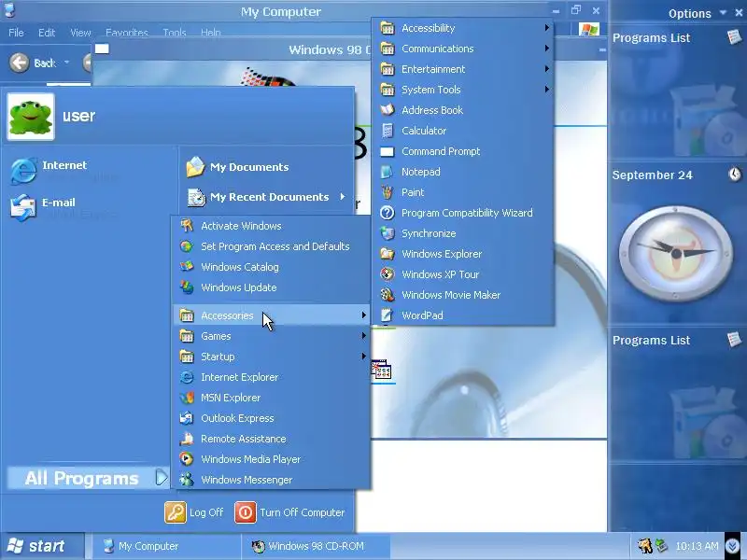Viewport: 747px width, 560px height.
Task: Click the start button on taskbar
Action: tap(42, 546)
